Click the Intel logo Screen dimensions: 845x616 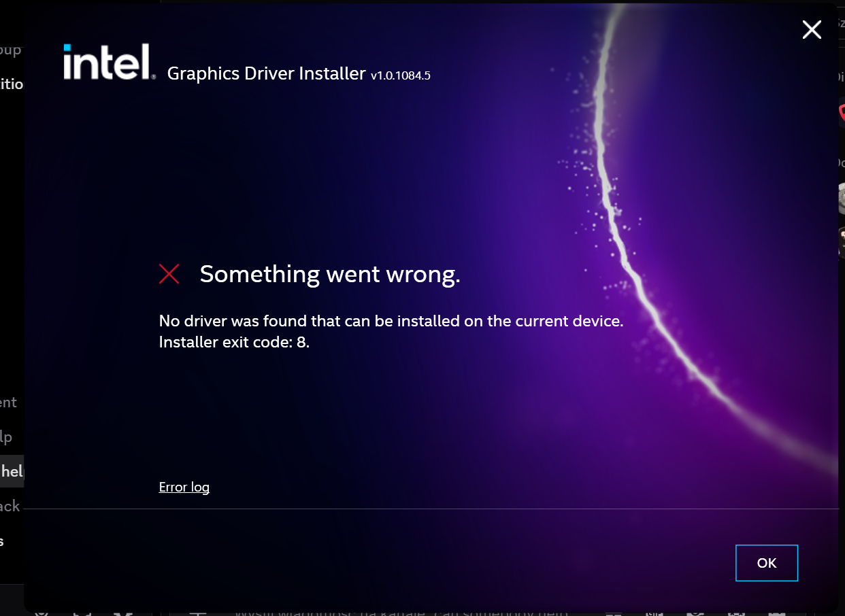(108, 62)
